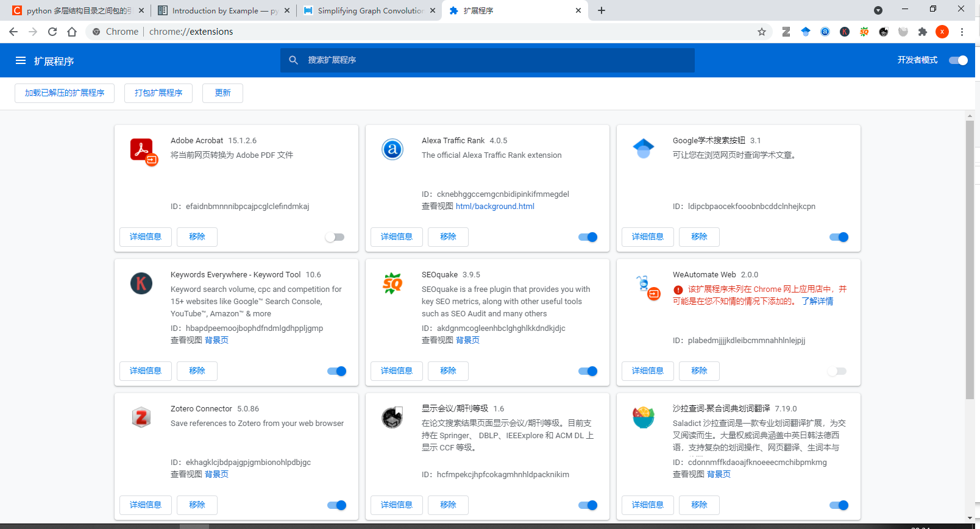The image size is (980, 529).
Task: Disable the Alexa Traffic Rank extension
Action: [588, 237]
